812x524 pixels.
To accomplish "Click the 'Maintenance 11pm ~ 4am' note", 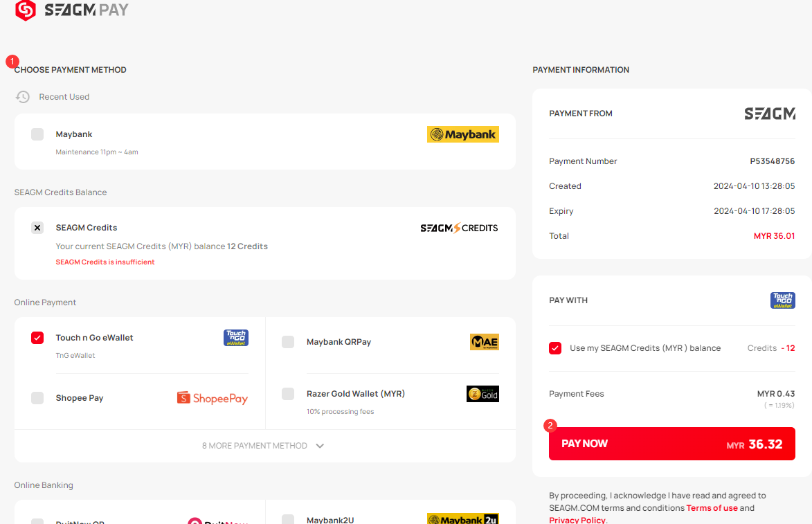I will [x=97, y=152].
